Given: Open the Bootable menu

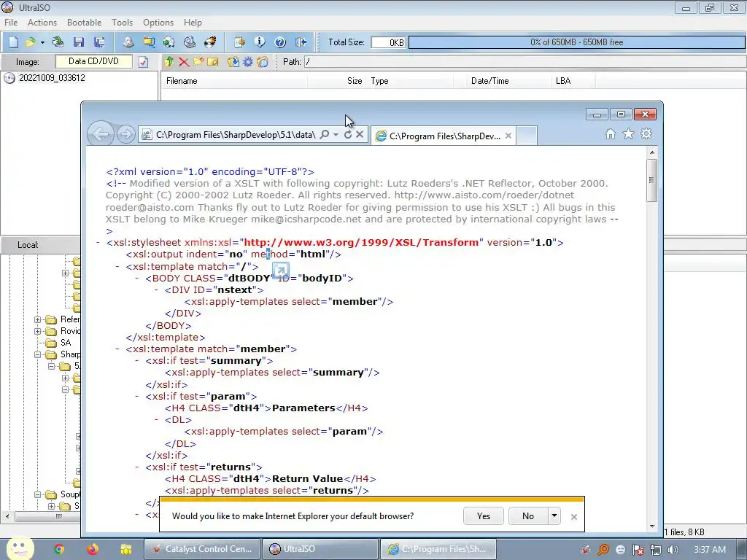Looking at the screenshot, I should point(85,23).
